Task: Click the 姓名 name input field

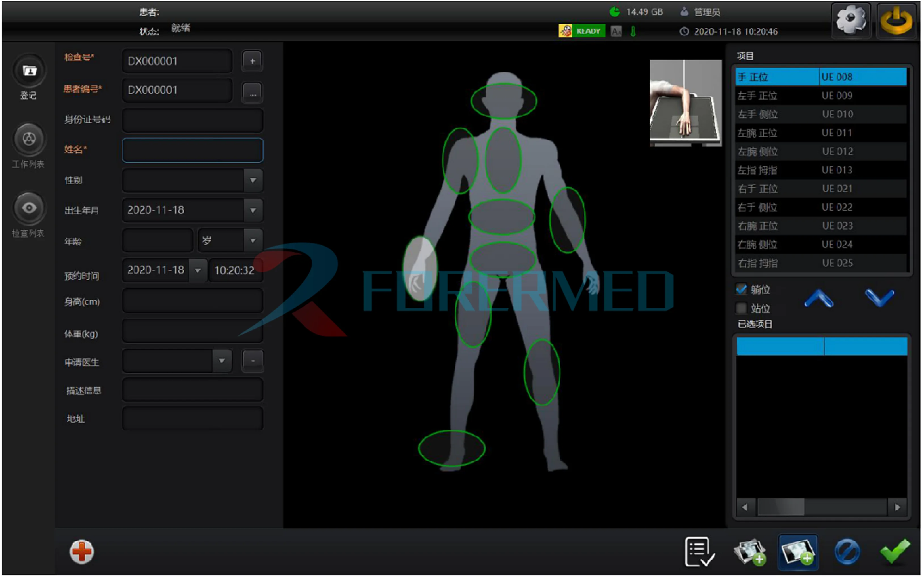Action: point(193,150)
